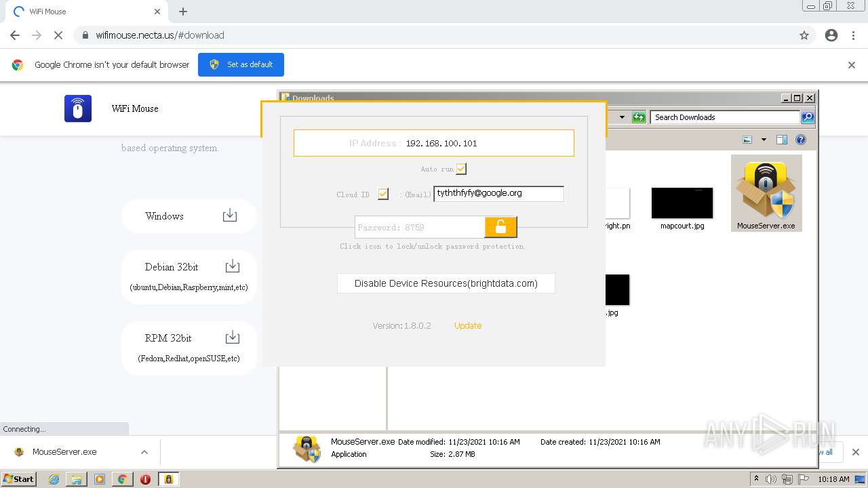Switch to Chrome taskbar icon
This screenshot has width=868, height=488.
[x=122, y=479]
